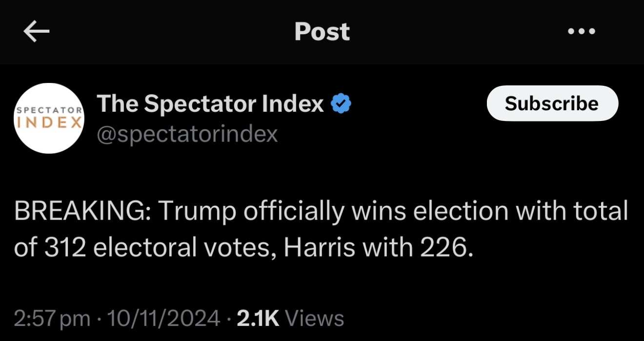Tap the Post header title
The image size is (644, 341).
point(322,32)
